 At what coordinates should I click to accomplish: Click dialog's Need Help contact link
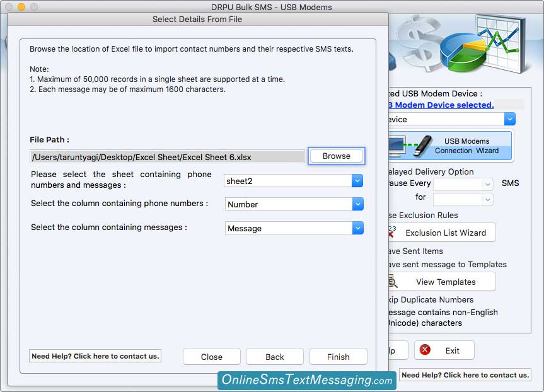click(x=95, y=356)
